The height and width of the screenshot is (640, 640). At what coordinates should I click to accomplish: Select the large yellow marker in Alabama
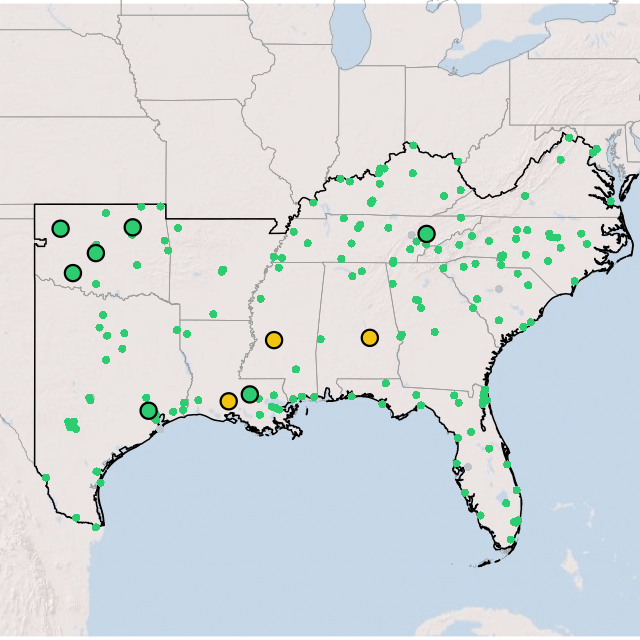click(369, 338)
